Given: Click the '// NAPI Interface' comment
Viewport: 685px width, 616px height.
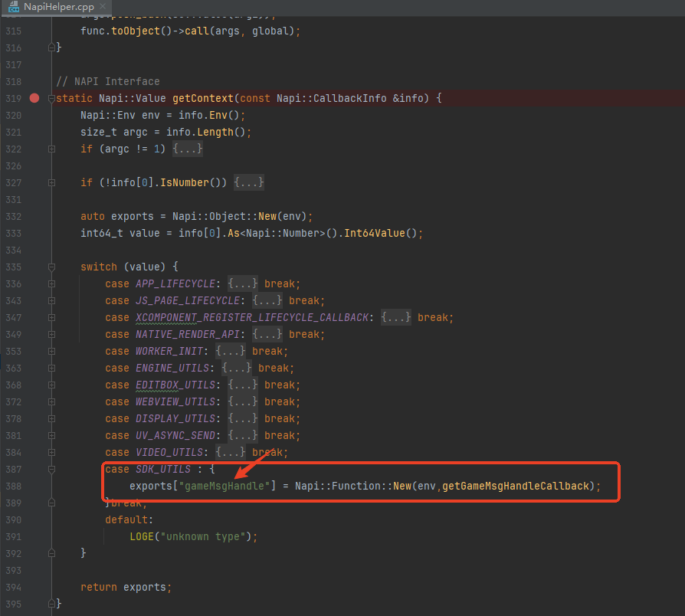Looking at the screenshot, I should pyautogui.click(x=108, y=82).
